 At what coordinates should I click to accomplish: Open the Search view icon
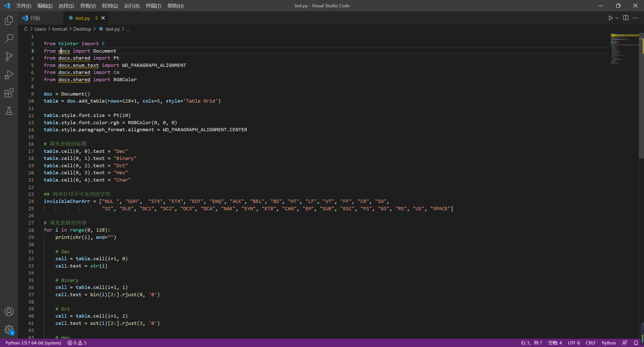[x=9, y=38]
